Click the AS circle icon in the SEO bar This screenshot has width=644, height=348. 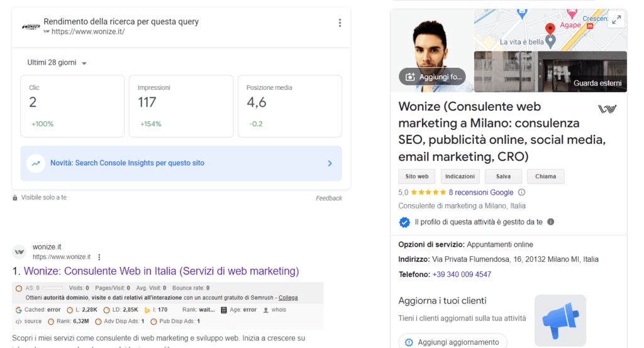[x=19, y=288]
